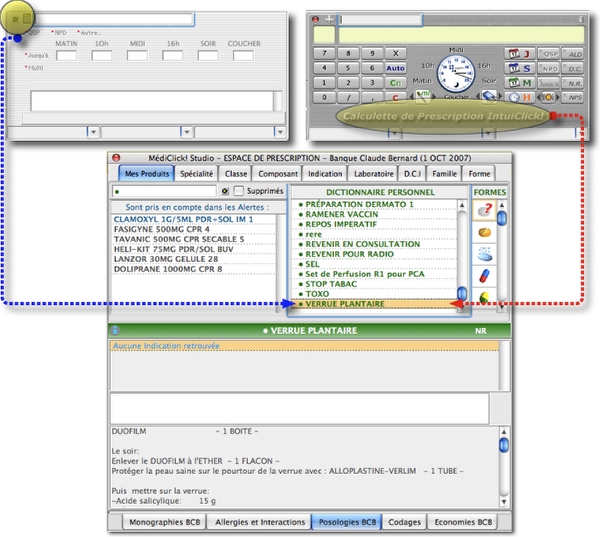The height and width of the screenshot is (537, 600).
Task: Click the slash key on the calculator
Action: (x=348, y=98)
